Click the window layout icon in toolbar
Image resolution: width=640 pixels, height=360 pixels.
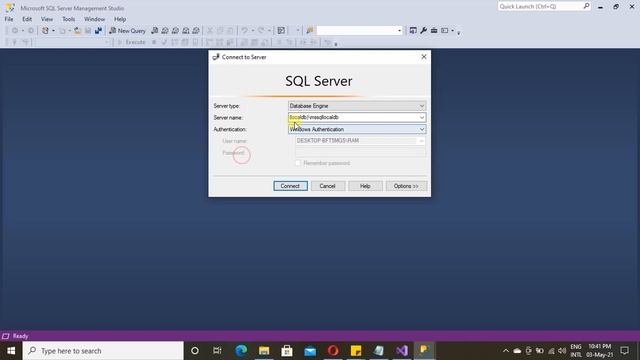coord(444,31)
